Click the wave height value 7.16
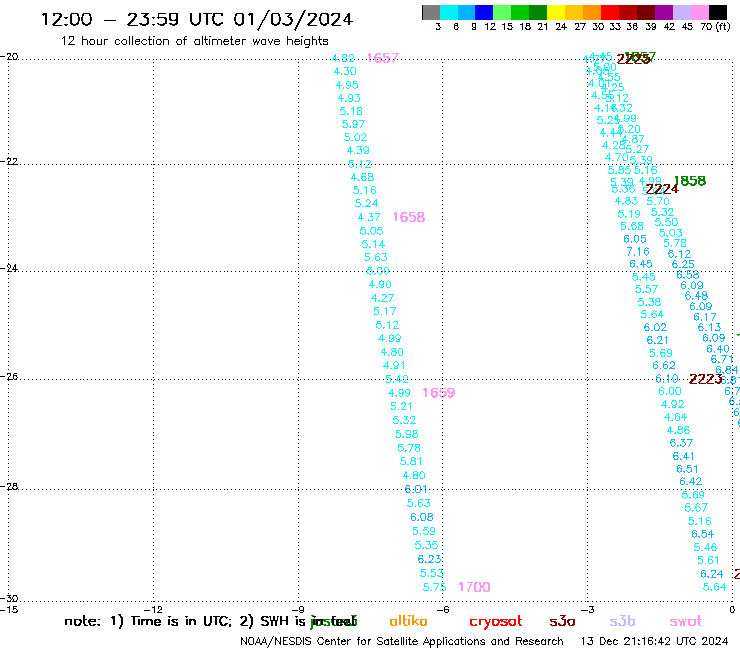The width and height of the screenshot is (740, 650). pyautogui.click(x=638, y=252)
